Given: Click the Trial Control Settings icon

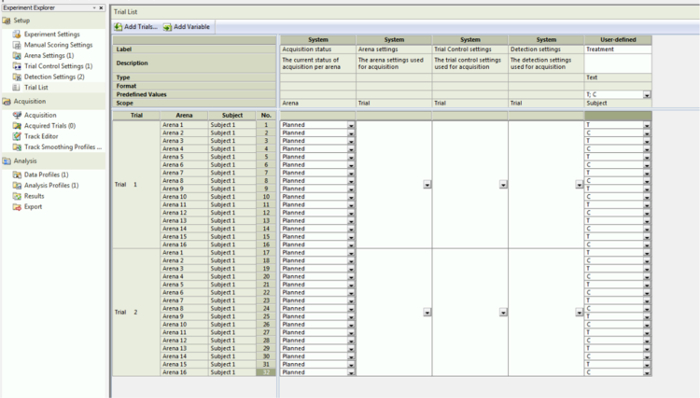Looking at the screenshot, I should (x=17, y=66).
